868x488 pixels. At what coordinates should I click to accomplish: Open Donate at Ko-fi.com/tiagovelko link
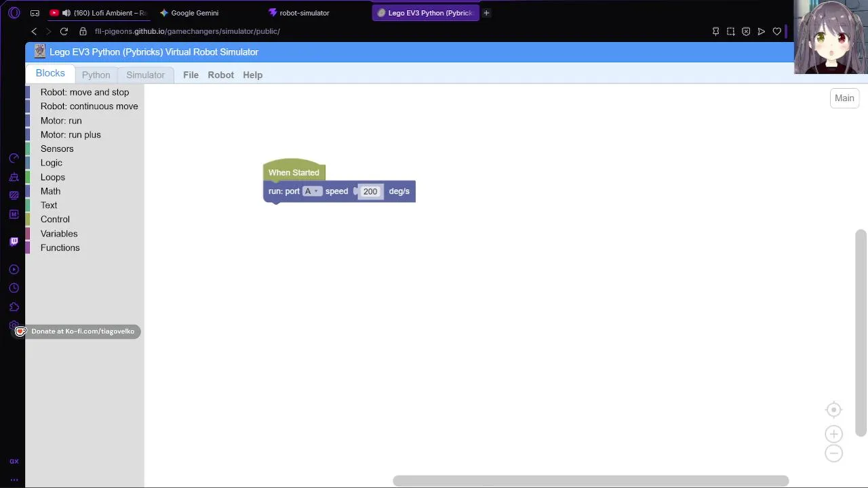(77, 331)
